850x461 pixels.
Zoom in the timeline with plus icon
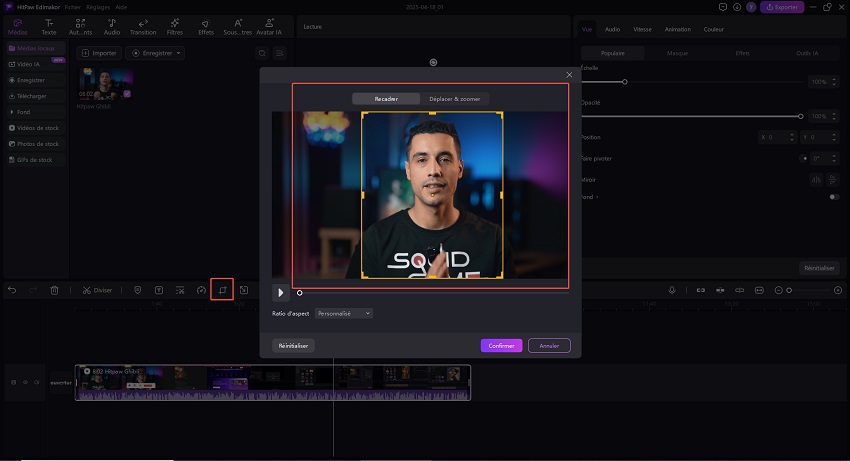pyautogui.click(x=838, y=290)
